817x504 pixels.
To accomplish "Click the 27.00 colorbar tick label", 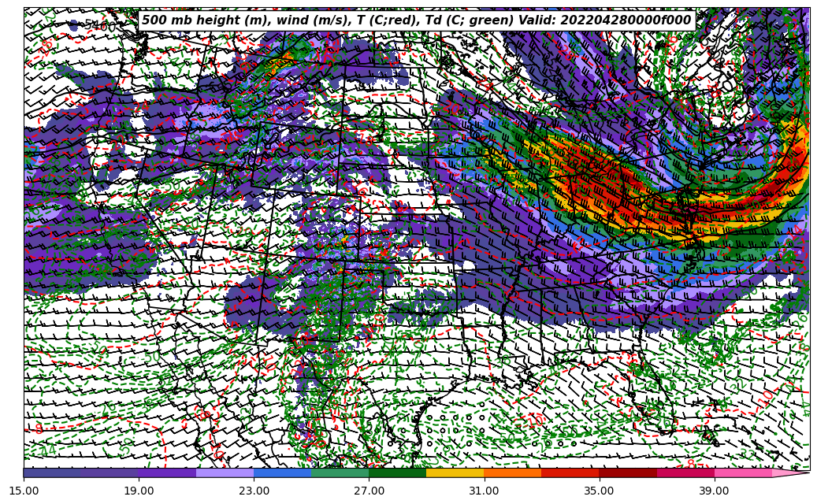I will point(369,491).
